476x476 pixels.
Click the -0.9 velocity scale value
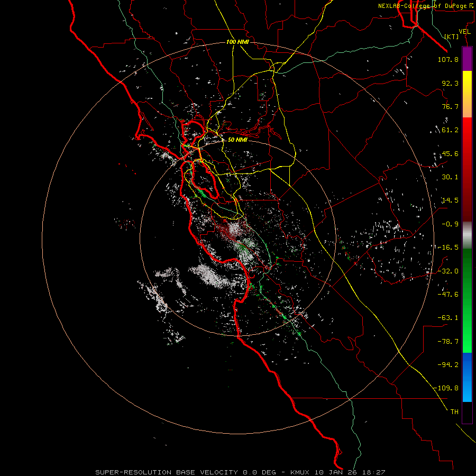coord(450,224)
